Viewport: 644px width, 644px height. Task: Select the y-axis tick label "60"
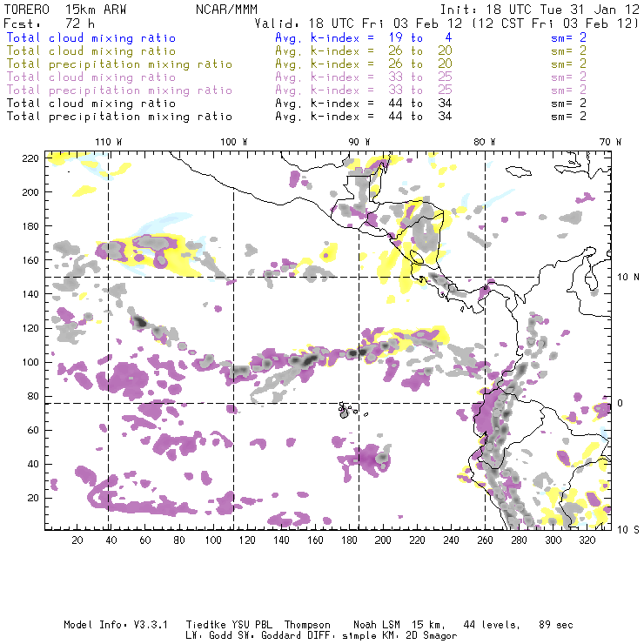33,430
